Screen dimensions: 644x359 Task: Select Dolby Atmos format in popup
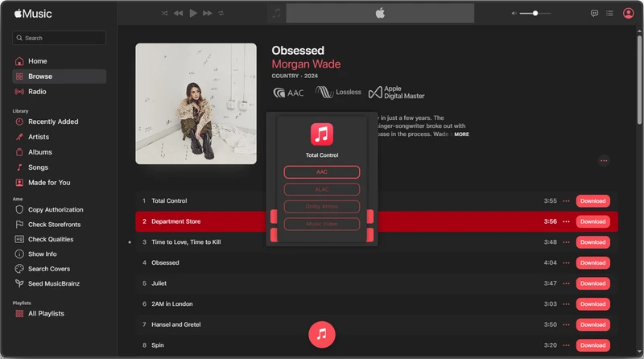click(x=321, y=207)
